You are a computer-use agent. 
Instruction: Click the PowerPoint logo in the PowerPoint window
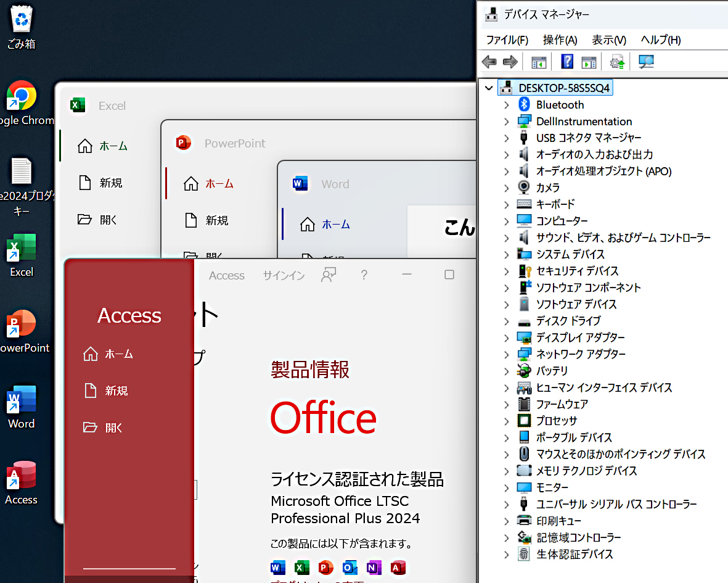(184, 143)
